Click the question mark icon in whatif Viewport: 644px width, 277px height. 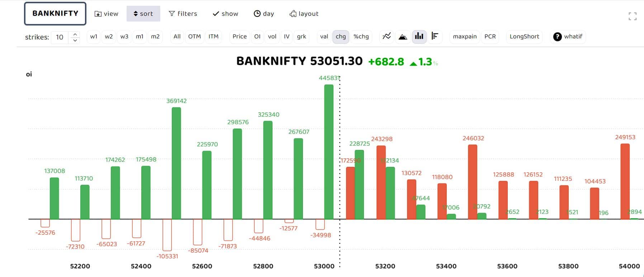click(x=557, y=37)
